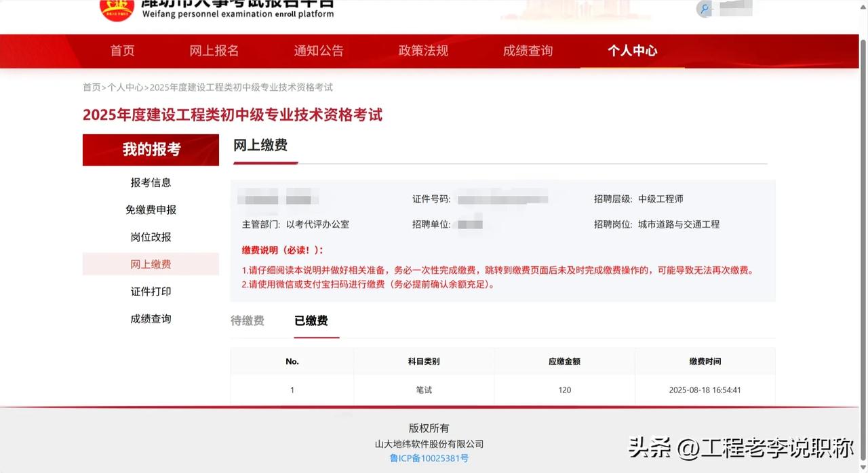Open 网上报名 in the top navigation
Viewport: 868px width, 473px height.
[x=214, y=51]
